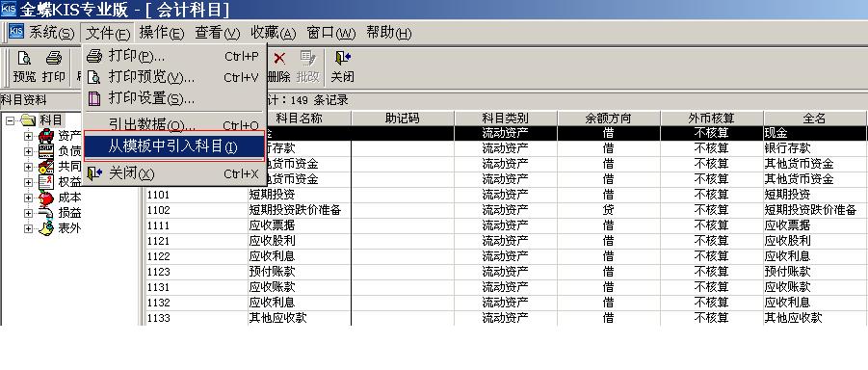Expand the 负债 tree node
The width and height of the screenshot is (868, 370).
28,152
